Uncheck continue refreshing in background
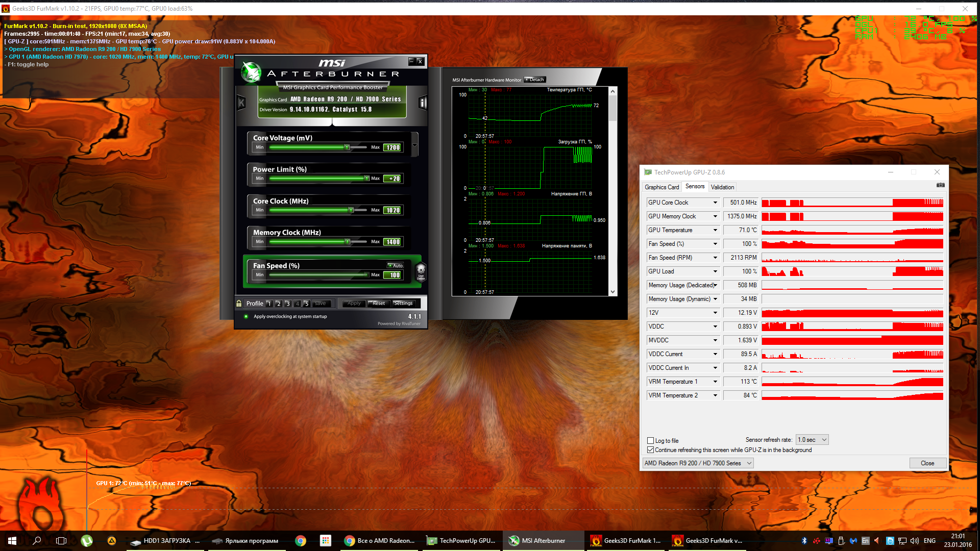The height and width of the screenshot is (551, 980). point(651,450)
